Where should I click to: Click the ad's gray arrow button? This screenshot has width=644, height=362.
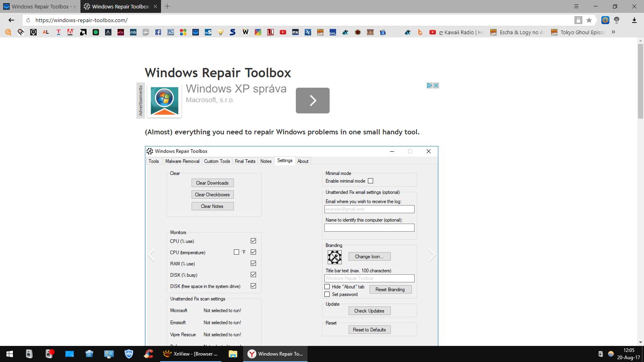(313, 101)
